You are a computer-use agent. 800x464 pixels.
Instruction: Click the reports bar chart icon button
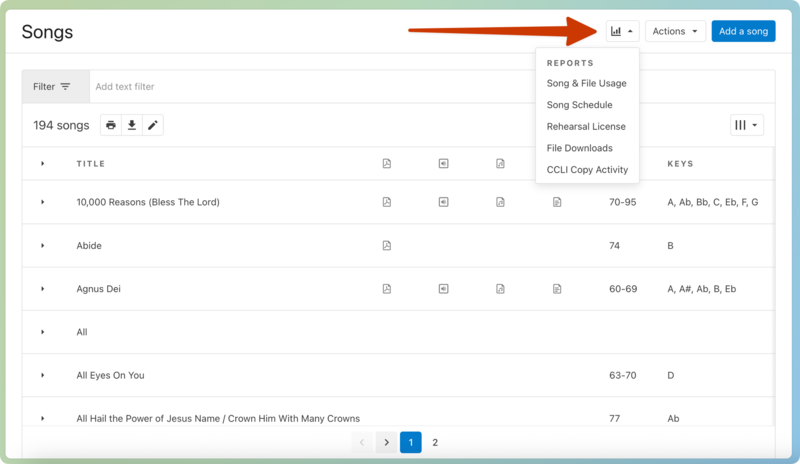click(x=621, y=31)
